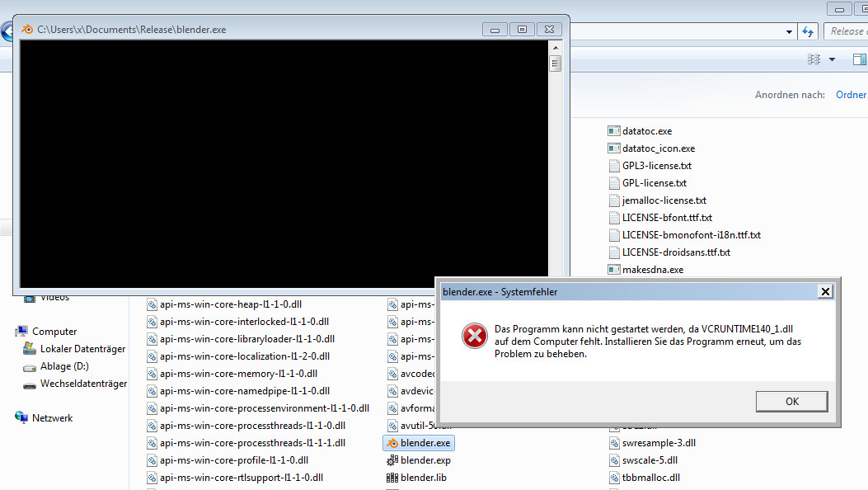Click OK in the Systemfehler dialog
Image resolution: width=868 pixels, height=490 pixels.
791,402
